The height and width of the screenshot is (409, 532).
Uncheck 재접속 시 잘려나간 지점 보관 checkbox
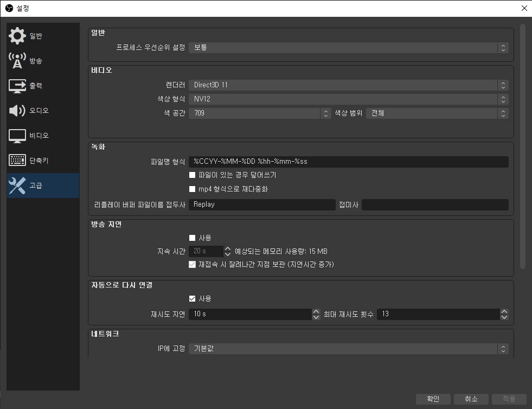[x=192, y=264]
